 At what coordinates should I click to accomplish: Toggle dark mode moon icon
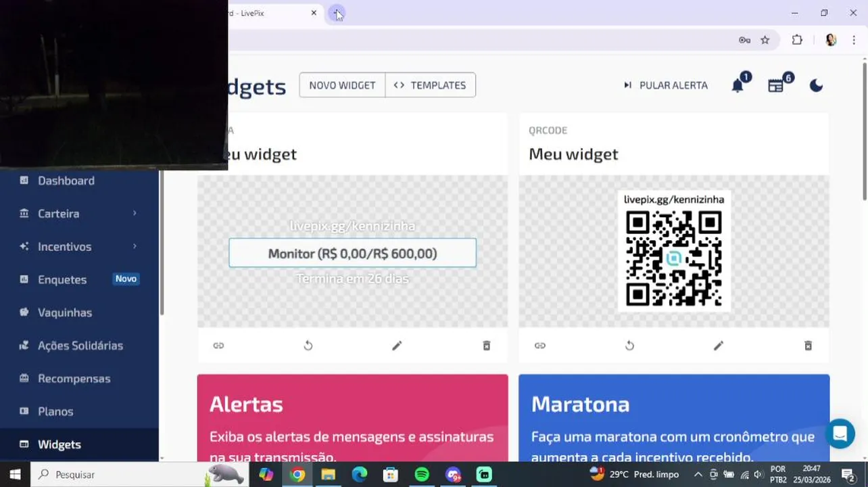pyautogui.click(x=816, y=85)
